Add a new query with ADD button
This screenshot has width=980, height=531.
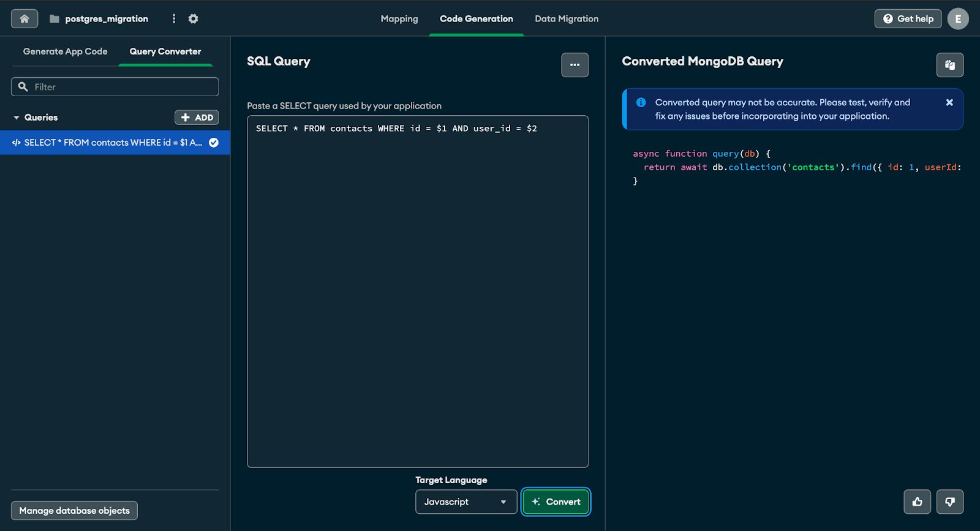coord(197,118)
